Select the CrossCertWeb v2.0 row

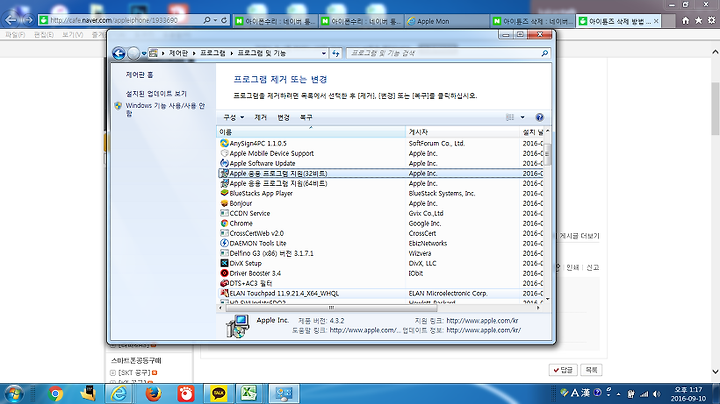380,233
